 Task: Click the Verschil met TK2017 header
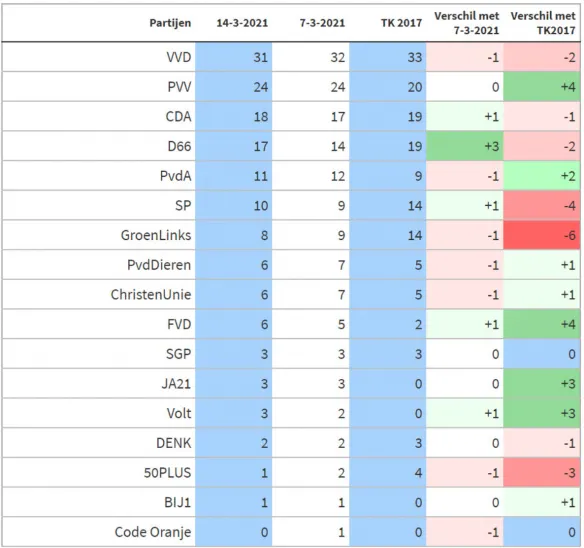pyautogui.click(x=543, y=23)
